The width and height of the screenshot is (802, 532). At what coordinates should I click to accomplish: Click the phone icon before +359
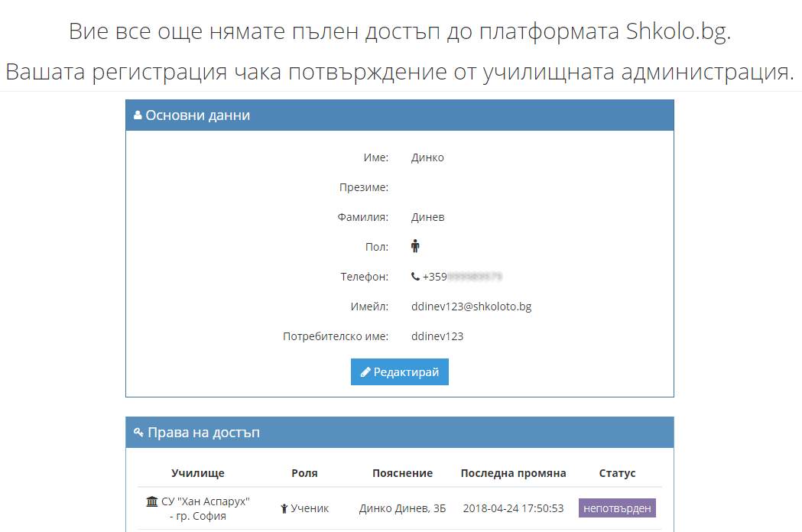pyautogui.click(x=415, y=276)
